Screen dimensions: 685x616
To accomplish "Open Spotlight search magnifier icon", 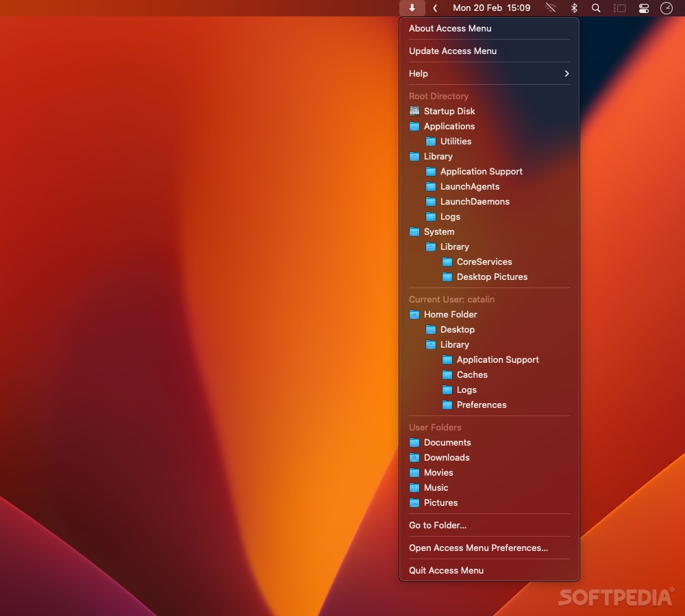I will (x=596, y=8).
